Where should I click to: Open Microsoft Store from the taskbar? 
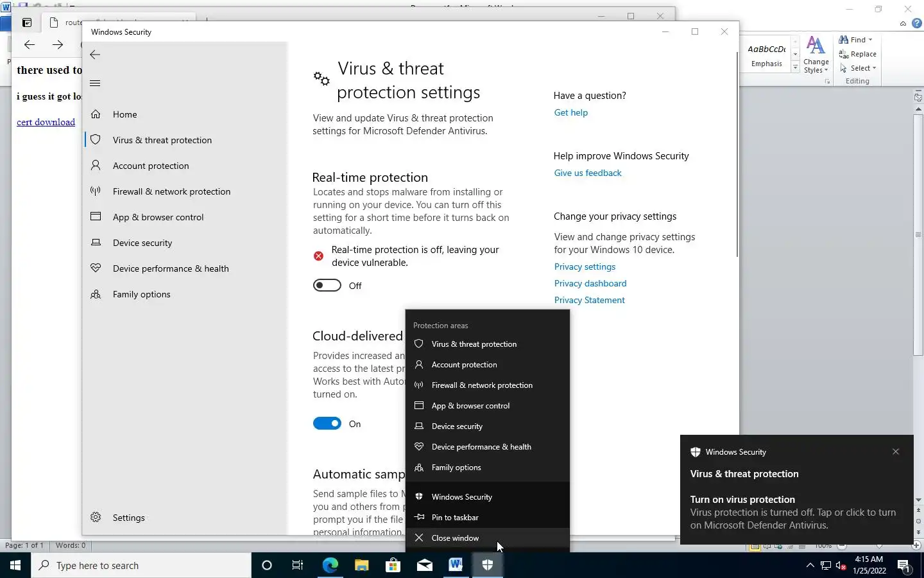tap(393, 565)
